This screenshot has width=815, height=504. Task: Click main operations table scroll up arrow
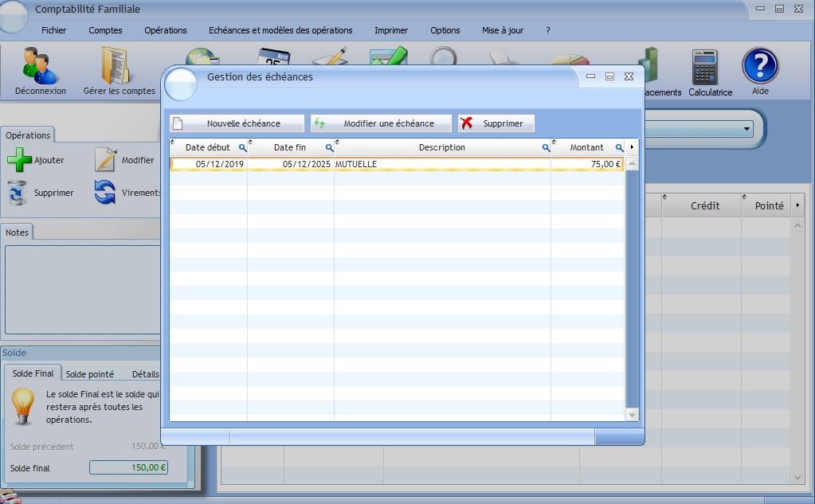tap(797, 225)
